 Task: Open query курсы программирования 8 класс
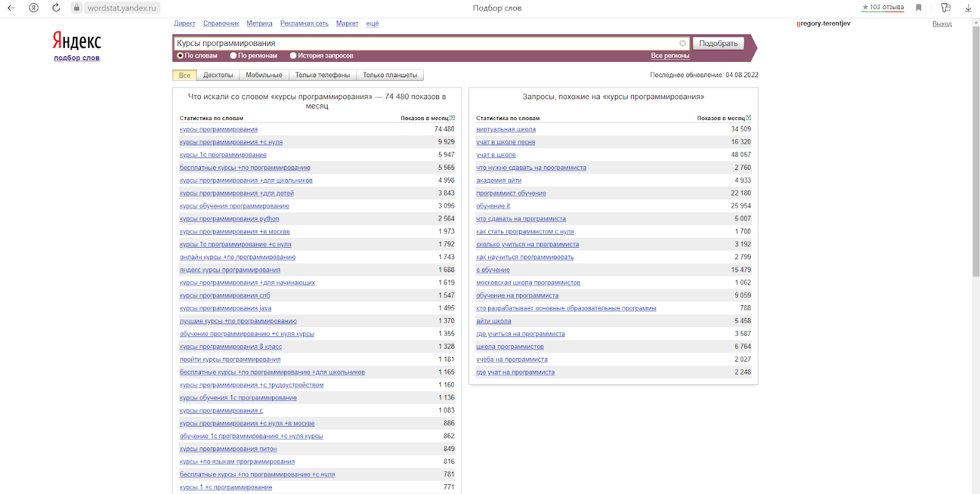click(x=231, y=347)
